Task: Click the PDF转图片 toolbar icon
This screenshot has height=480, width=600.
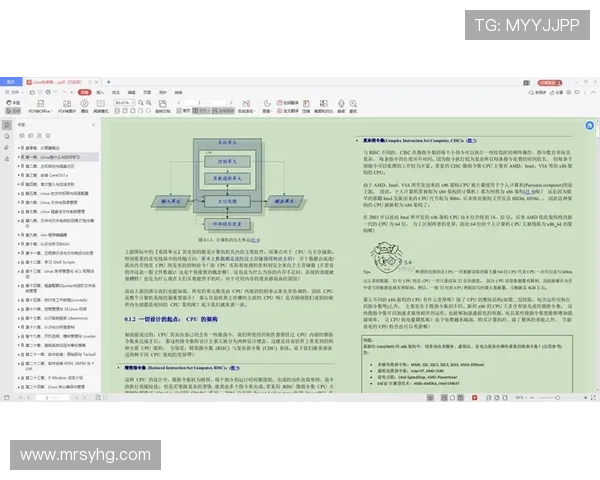Action: coord(67,106)
